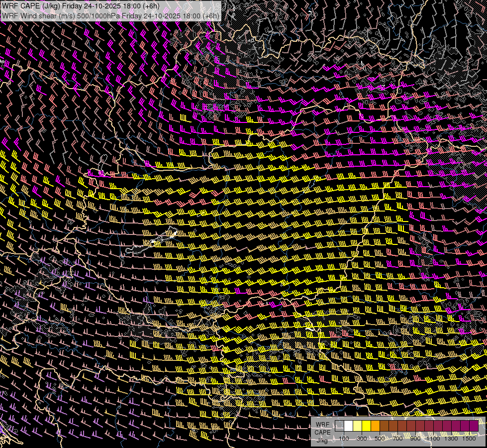Click the legend value '700'
The height and width of the screenshot is (448, 487).
coord(397,439)
